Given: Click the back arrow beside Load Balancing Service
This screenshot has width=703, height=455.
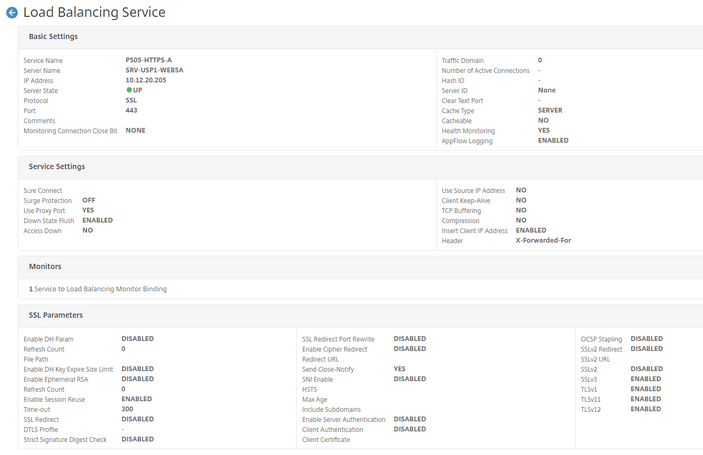Looking at the screenshot, I should (x=12, y=13).
